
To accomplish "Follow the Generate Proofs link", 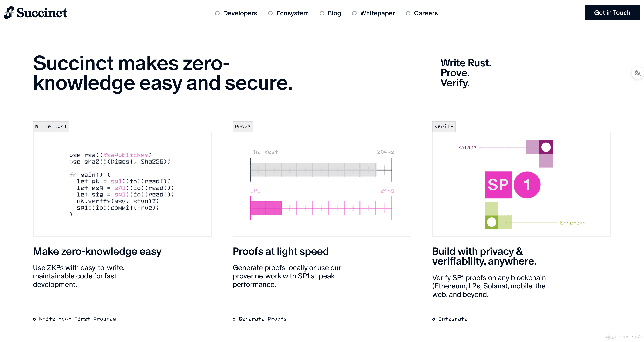I will coord(260,319).
